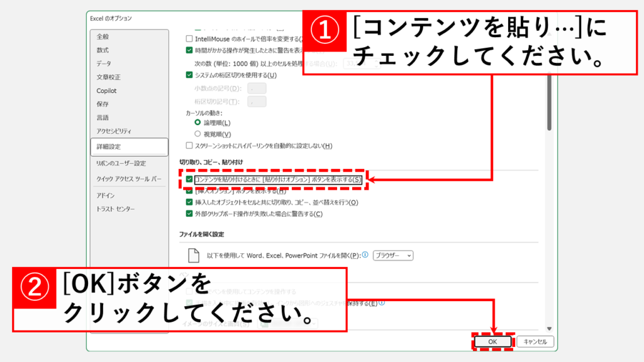
Task: Click the OK button
Action: (492, 341)
